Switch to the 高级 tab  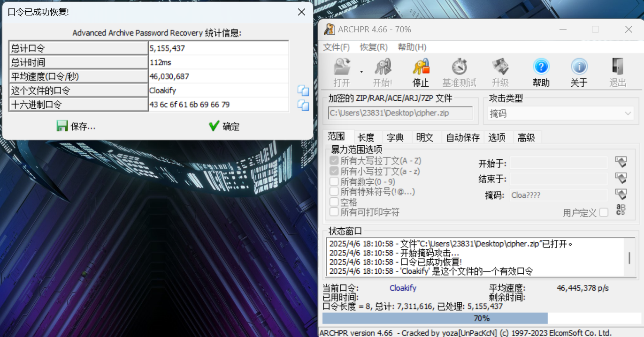527,137
